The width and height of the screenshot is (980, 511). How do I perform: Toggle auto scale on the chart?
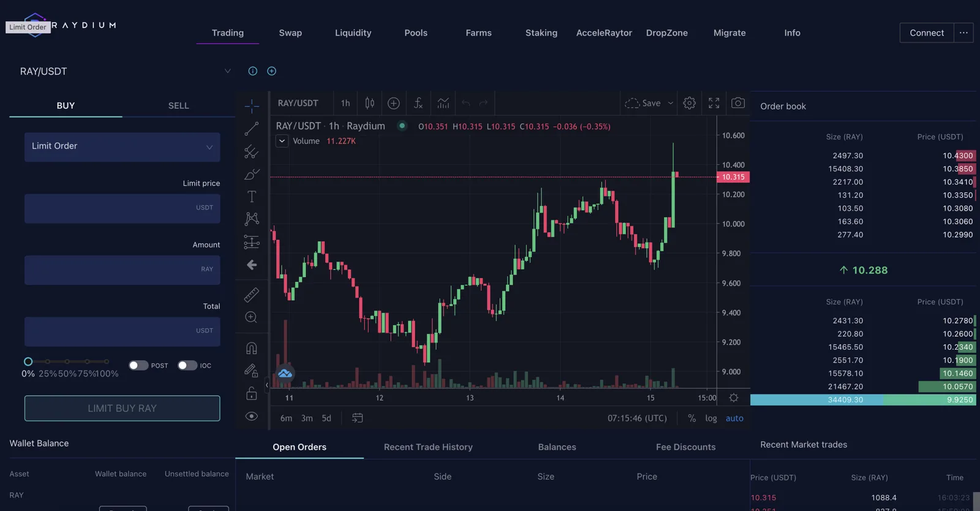pyautogui.click(x=734, y=418)
